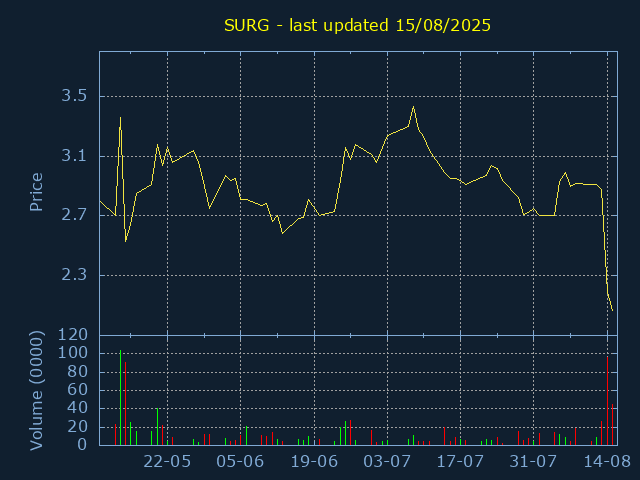Click the 03-07 date label
The width and height of the screenshot is (640, 480).
[x=387, y=462]
